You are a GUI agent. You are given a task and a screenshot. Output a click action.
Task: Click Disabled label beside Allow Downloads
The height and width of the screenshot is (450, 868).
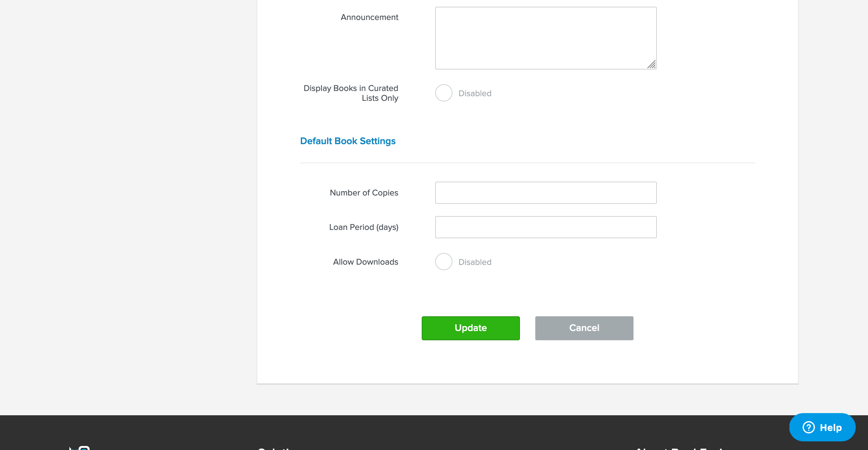(475, 262)
